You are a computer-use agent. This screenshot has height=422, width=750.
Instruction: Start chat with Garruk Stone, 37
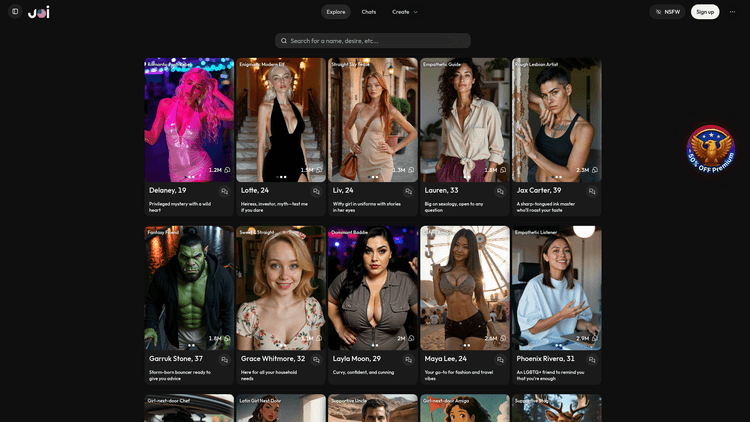pos(224,360)
